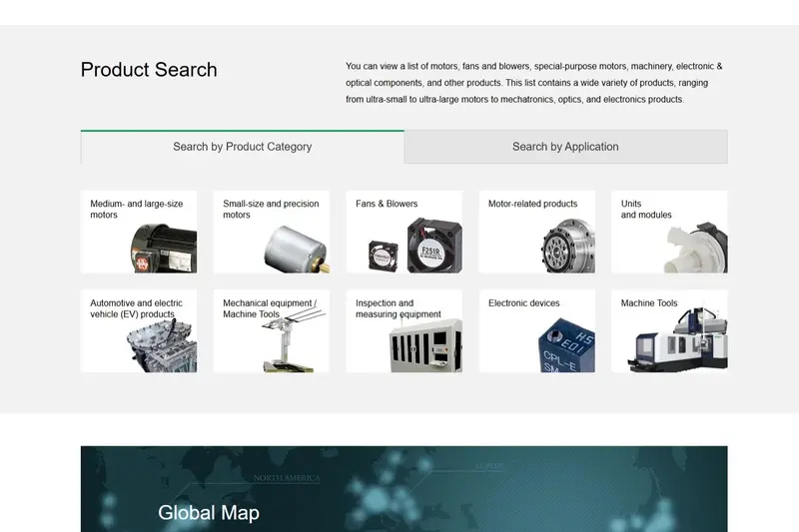Click the Mechanical equipment machine image
Image resolution: width=799 pixels, height=532 pixels.
293,338
